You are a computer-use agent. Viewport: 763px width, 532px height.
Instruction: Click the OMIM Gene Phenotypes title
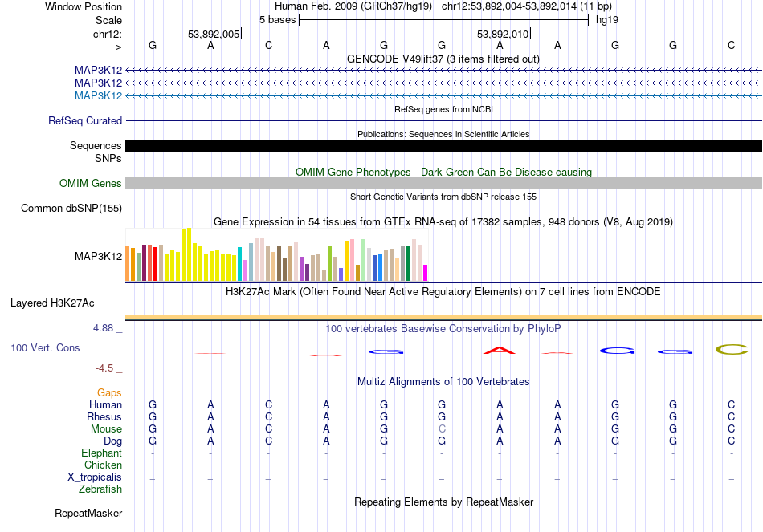click(x=444, y=173)
